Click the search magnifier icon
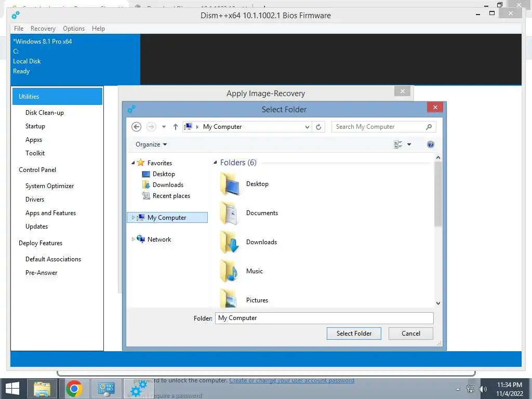The image size is (532, 399). (429, 127)
